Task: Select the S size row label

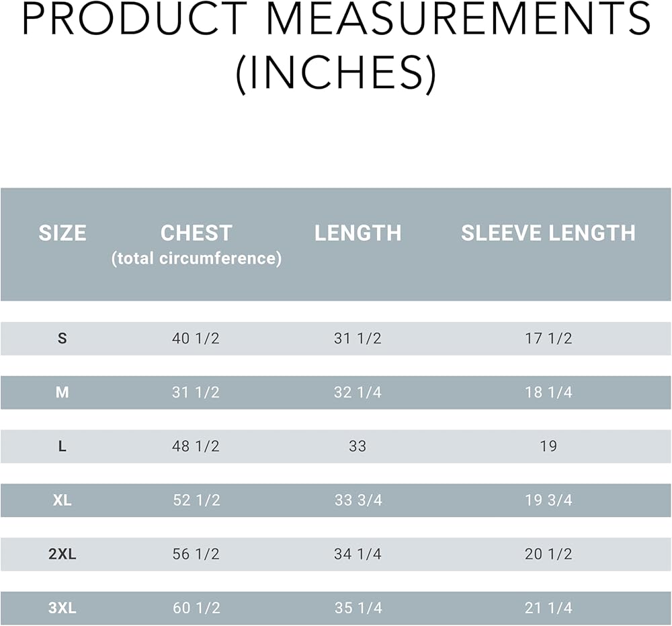Action: coord(62,338)
